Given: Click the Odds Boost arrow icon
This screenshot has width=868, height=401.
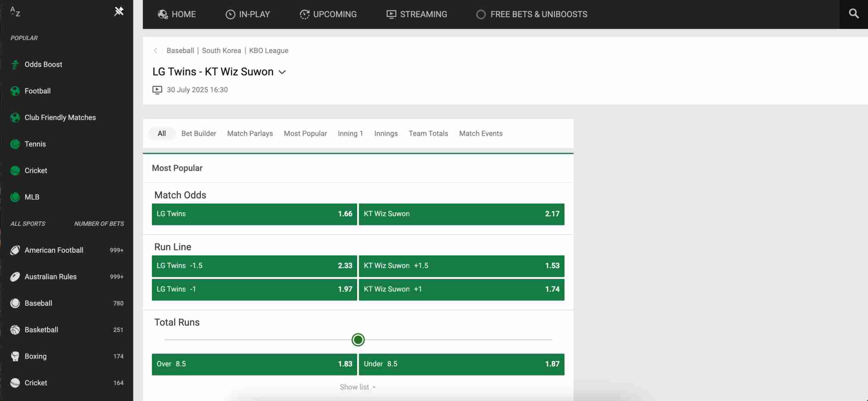Looking at the screenshot, I should [x=15, y=65].
